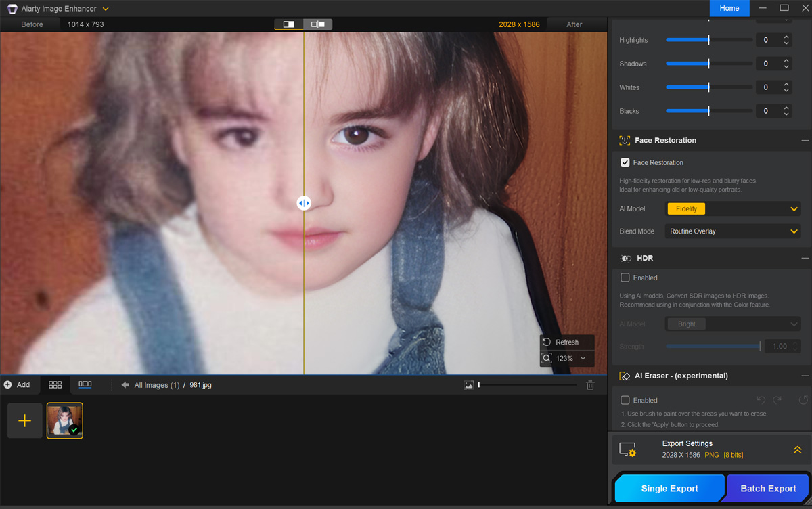This screenshot has width=812, height=509.
Task: Click the Batch Export button
Action: click(x=768, y=489)
